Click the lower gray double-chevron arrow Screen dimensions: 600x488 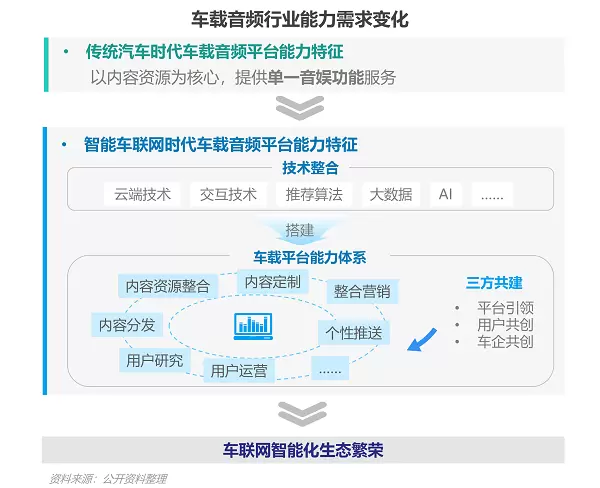(301, 412)
